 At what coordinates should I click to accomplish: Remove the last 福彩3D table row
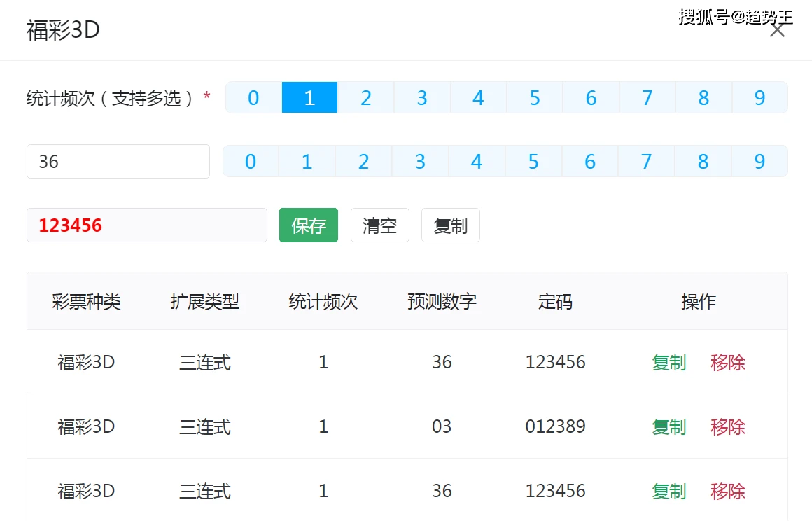tap(728, 491)
